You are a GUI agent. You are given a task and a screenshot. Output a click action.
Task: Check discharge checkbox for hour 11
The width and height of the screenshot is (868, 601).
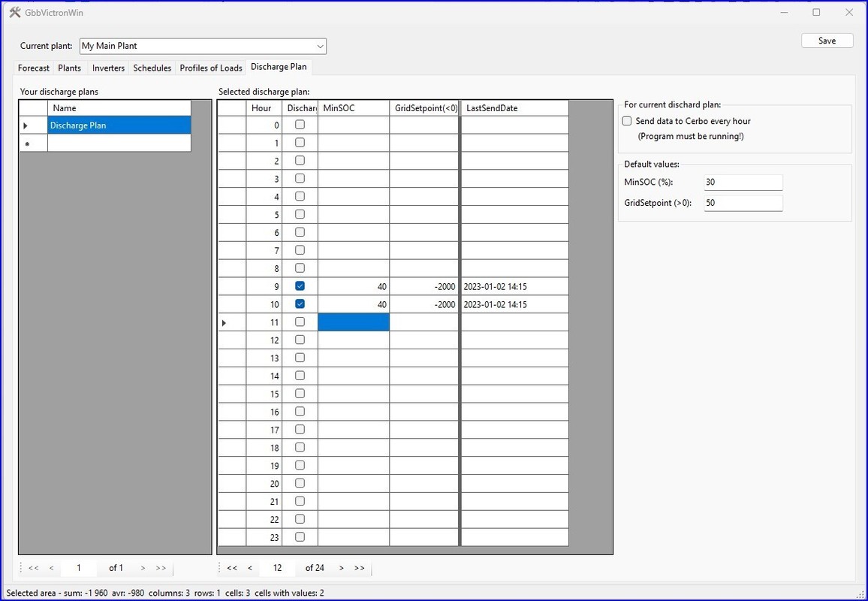(x=300, y=322)
